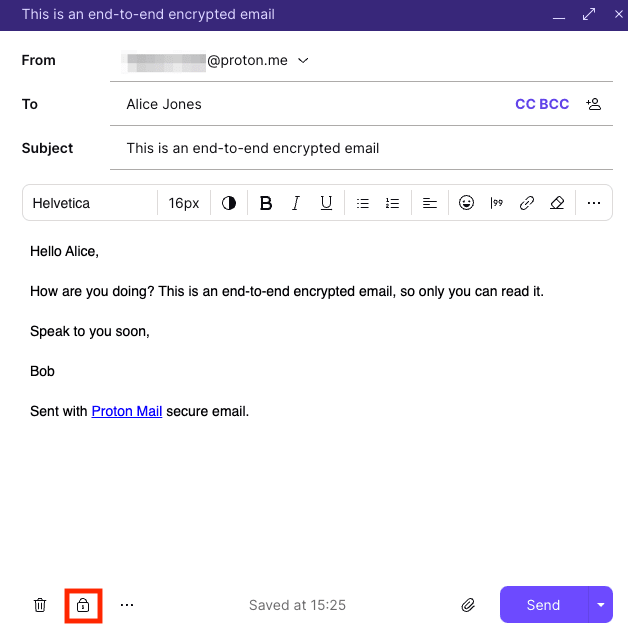The height and width of the screenshot is (630, 628).
Task: Underline the selected text
Action: 326,203
